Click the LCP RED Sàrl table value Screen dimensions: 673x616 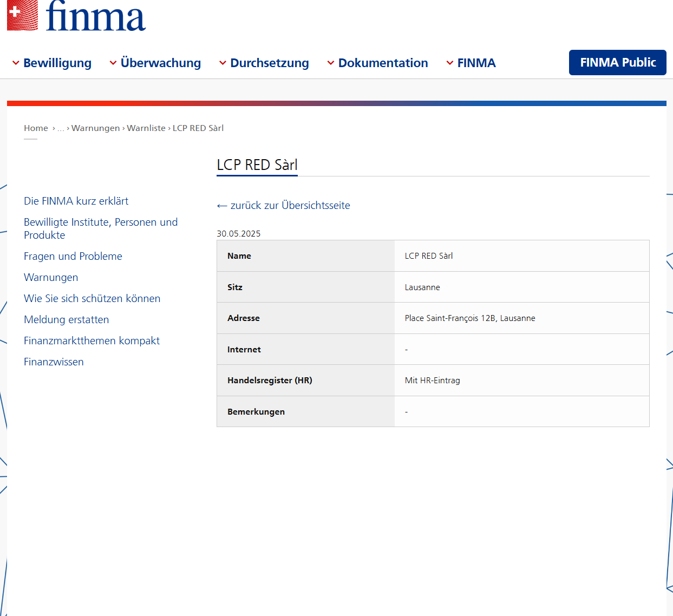(x=429, y=256)
